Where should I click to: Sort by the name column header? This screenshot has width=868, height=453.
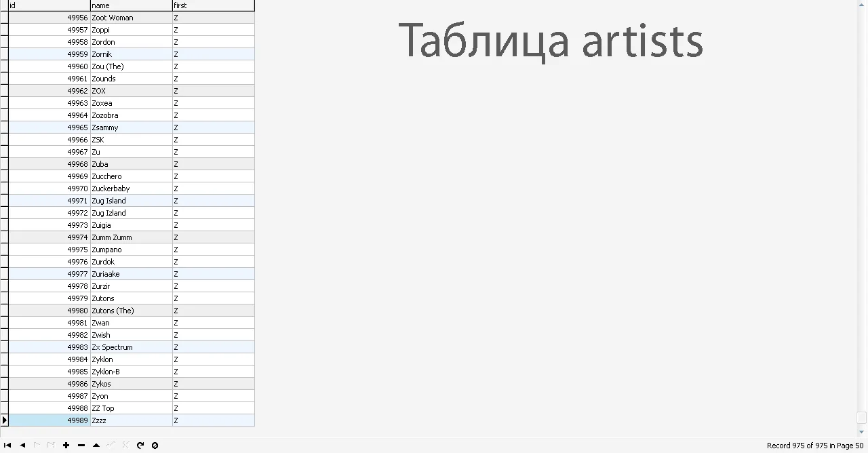pyautogui.click(x=129, y=5)
